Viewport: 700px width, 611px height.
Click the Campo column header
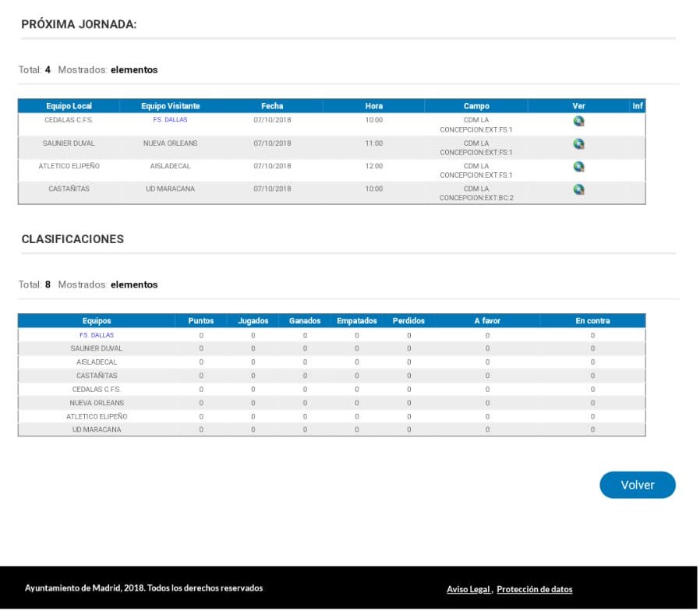[477, 106]
